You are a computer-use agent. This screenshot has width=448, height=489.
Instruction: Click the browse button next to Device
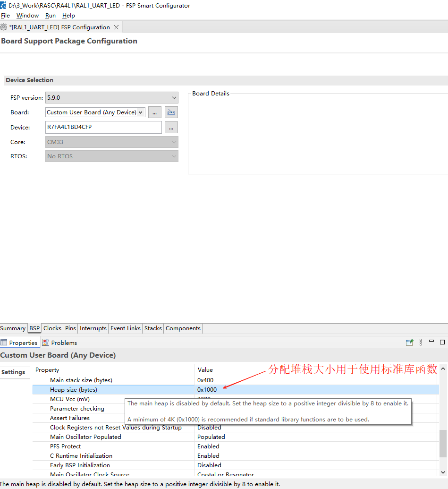[x=171, y=127]
